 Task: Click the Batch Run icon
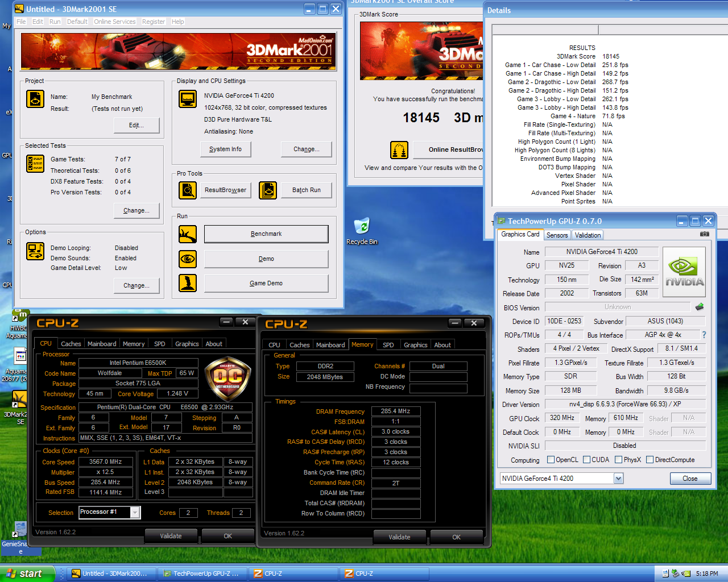268,190
